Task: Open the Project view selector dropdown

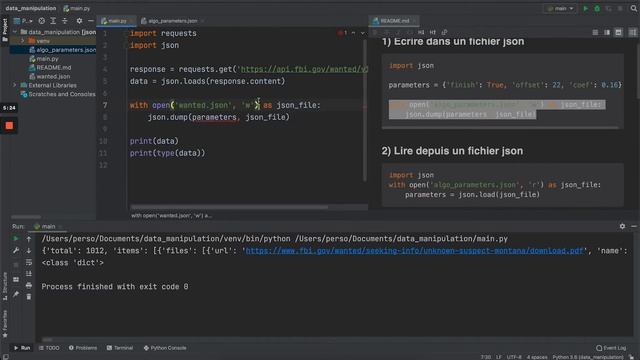Action: point(23,20)
